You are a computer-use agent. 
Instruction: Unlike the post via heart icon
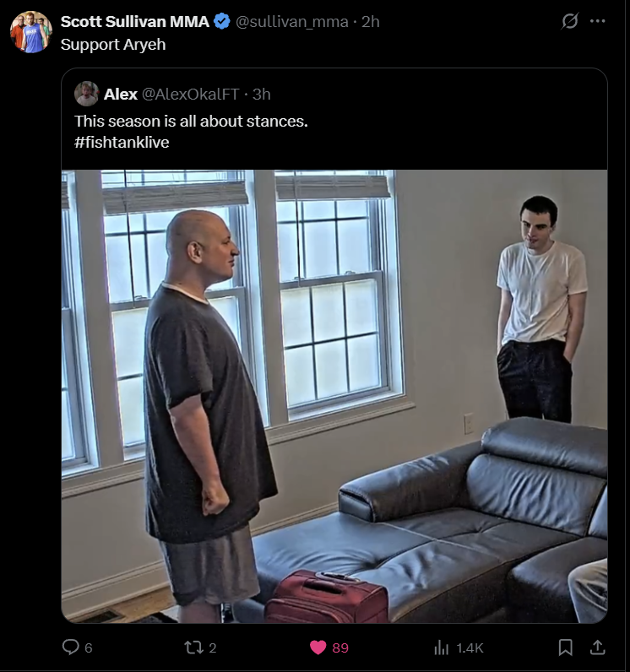318,648
